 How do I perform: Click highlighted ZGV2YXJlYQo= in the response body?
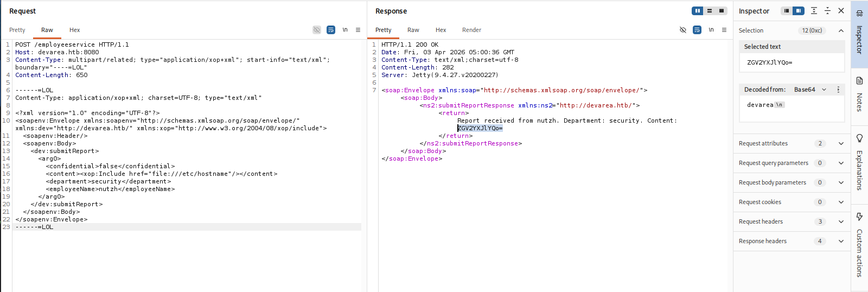tap(480, 128)
